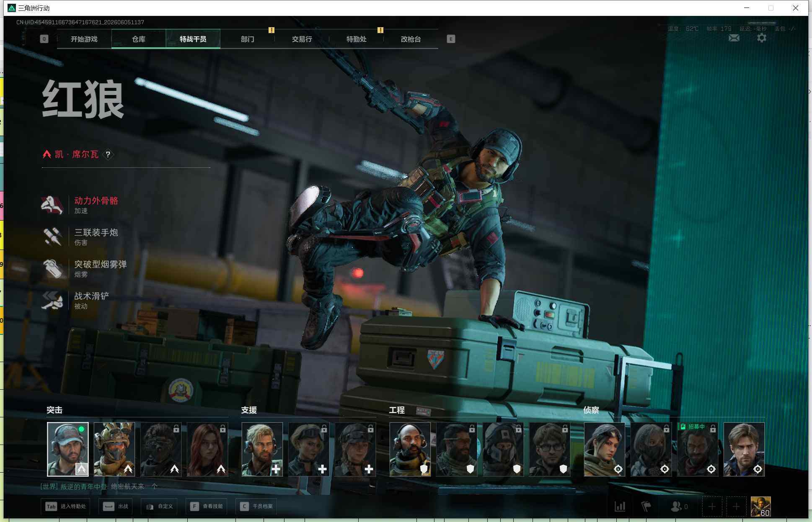Click the 工程 category heading

[x=397, y=410]
